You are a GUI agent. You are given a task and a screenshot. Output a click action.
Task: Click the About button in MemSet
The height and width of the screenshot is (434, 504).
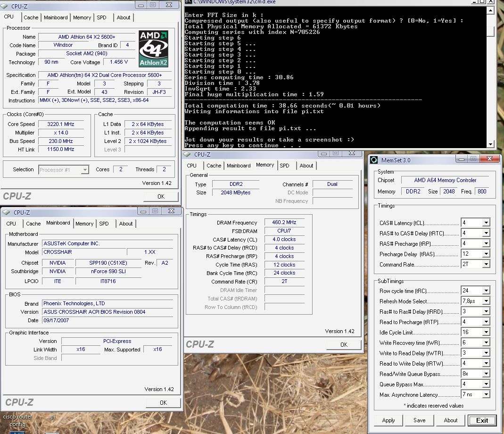click(x=451, y=420)
